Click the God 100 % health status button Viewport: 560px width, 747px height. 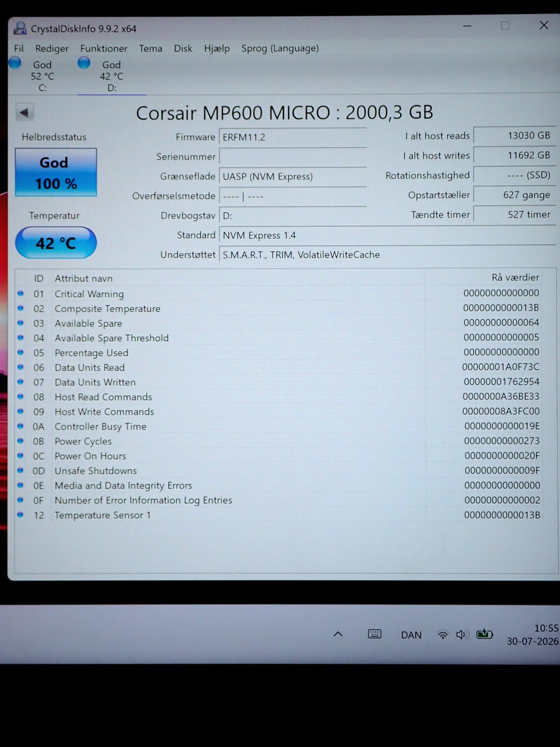(x=55, y=172)
